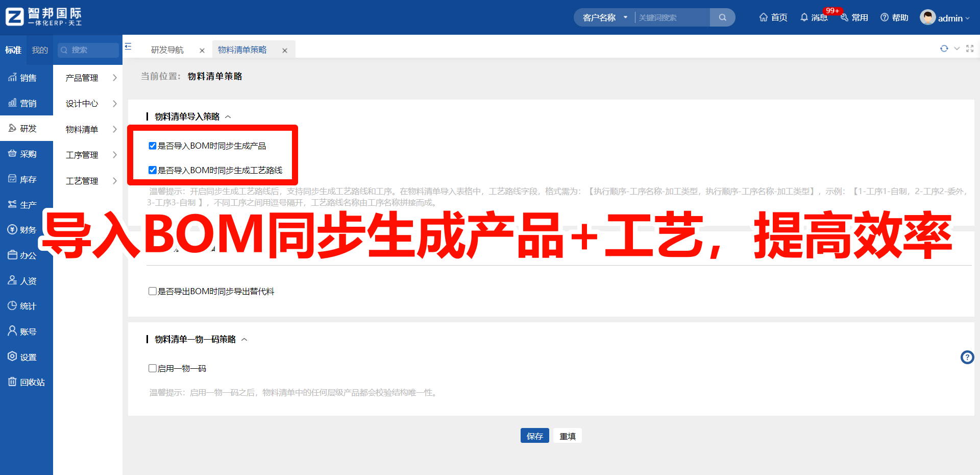Click the 保存 (Save) button

tap(534, 436)
